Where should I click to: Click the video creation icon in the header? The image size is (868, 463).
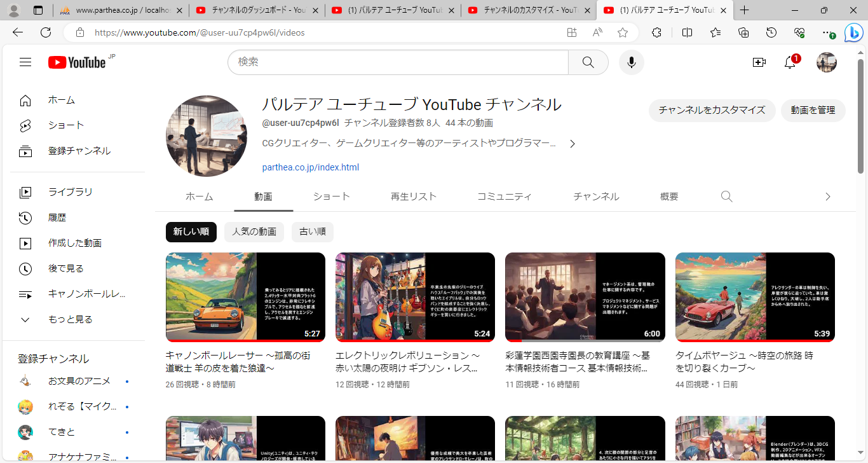[759, 62]
